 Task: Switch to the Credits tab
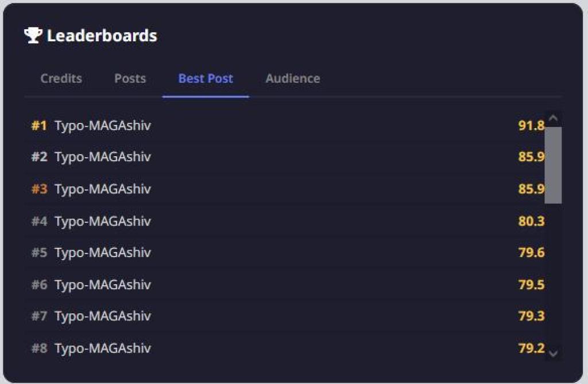point(61,79)
